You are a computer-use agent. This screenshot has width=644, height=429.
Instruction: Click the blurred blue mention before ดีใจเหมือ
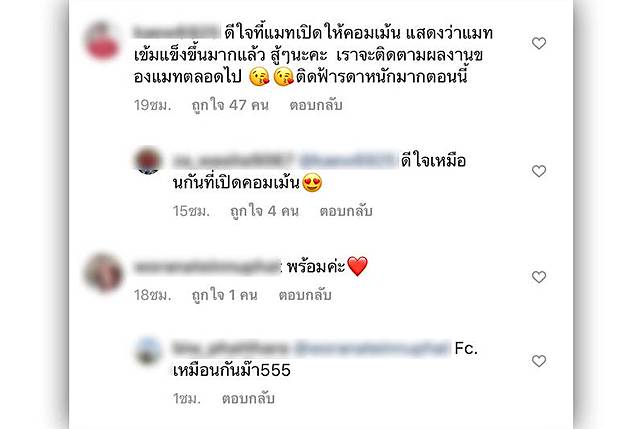coord(348,160)
